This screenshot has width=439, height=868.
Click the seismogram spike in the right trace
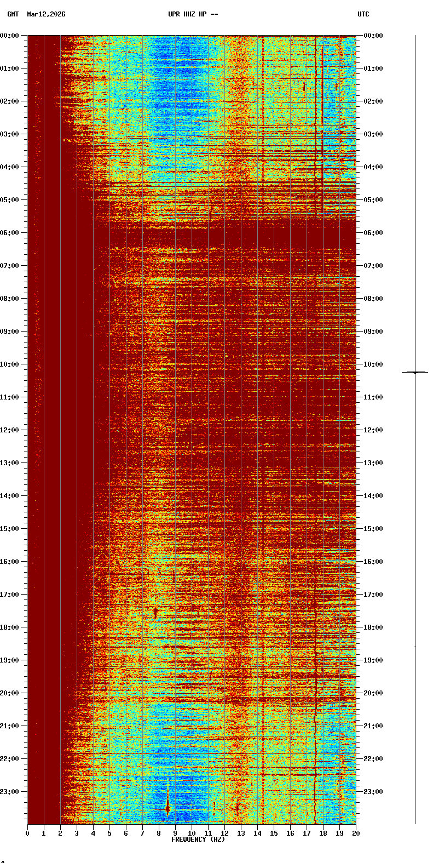coord(415,373)
